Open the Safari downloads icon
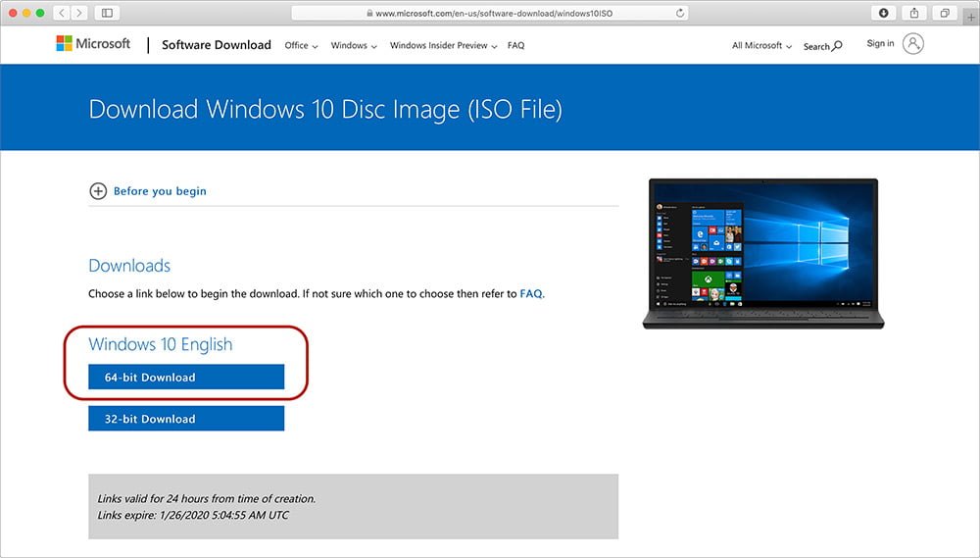The height and width of the screenshot is (558, 980). [x=883, y=13]
